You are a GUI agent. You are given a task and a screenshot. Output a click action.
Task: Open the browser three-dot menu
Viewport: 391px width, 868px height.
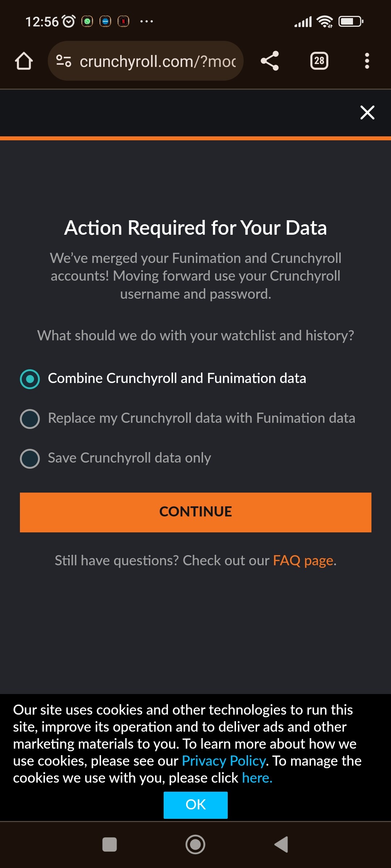point(367,61)
